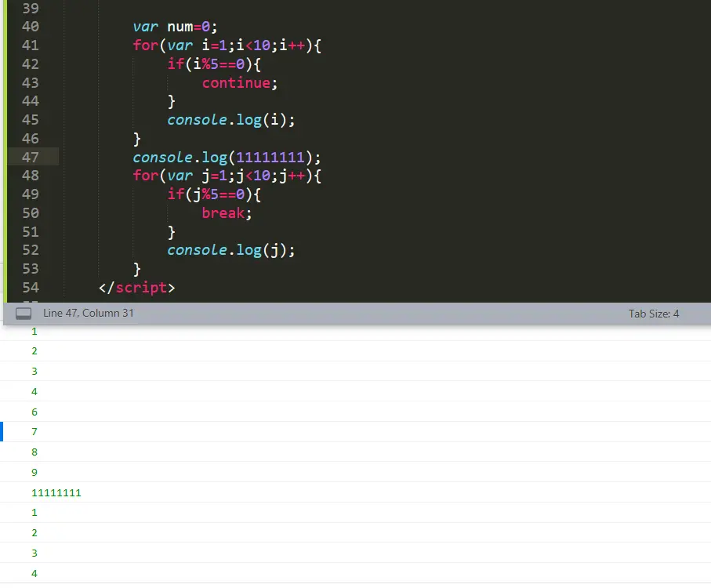The image size is (711, 588).
Task: Select line number 47 in the gutter
Action: [x=31, y=158]
